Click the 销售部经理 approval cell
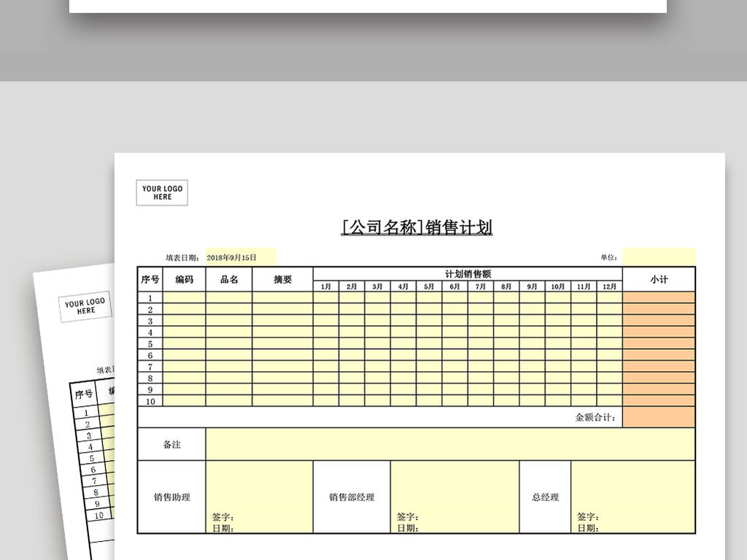747x560 pixels. 352,494
